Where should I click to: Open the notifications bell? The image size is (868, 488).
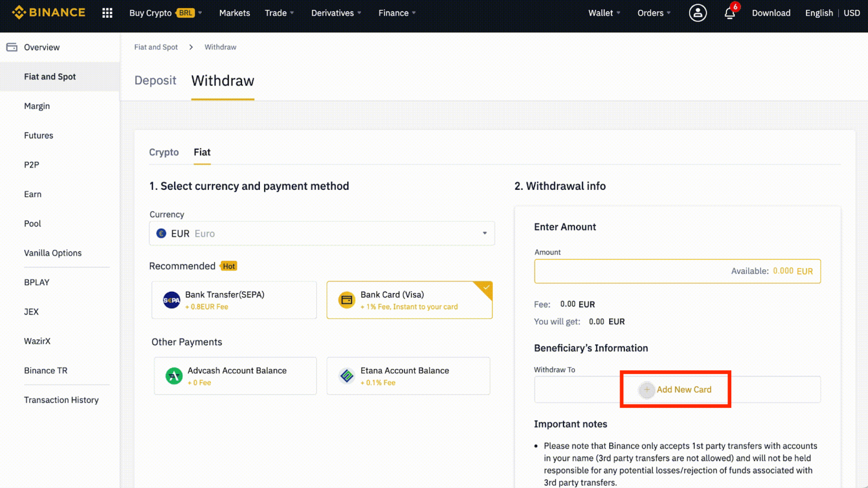pos(729,14)
